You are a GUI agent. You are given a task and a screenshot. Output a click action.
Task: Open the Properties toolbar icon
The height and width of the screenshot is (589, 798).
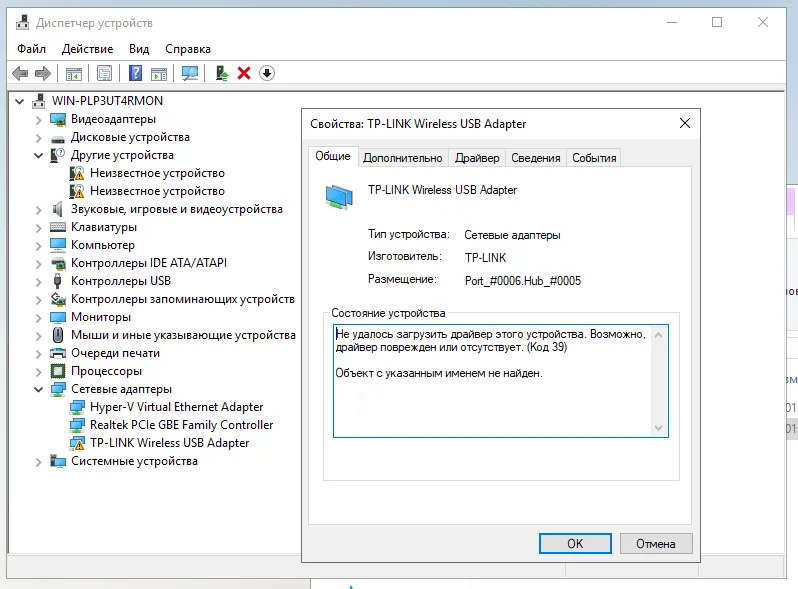pos(104,73)
